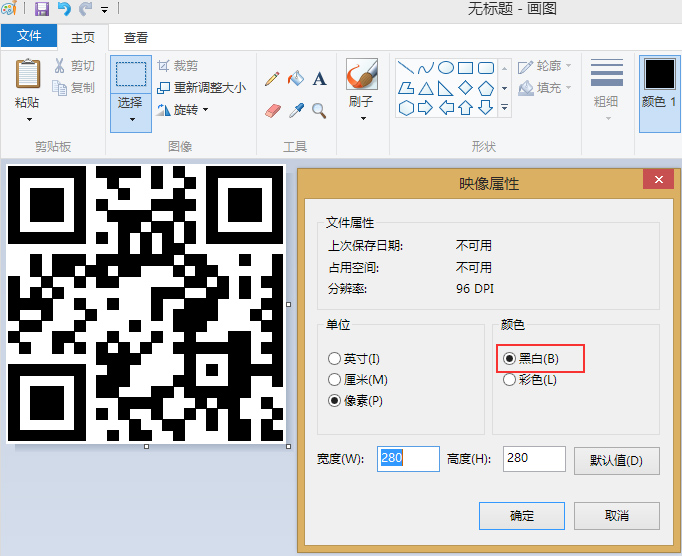Click the 高度(H) input field
The height and width of the screenshot is (556, 682).
click(x=534, y=459)
